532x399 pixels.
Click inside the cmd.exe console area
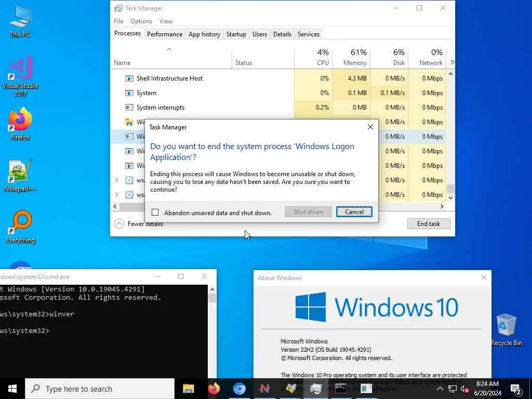coord(103,331)
